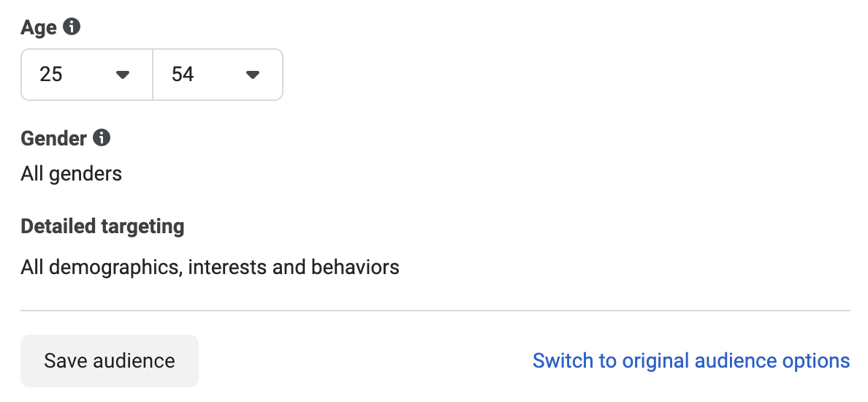Click the number 25 in age selector
The image size is (868, 402).
[51, 75]
